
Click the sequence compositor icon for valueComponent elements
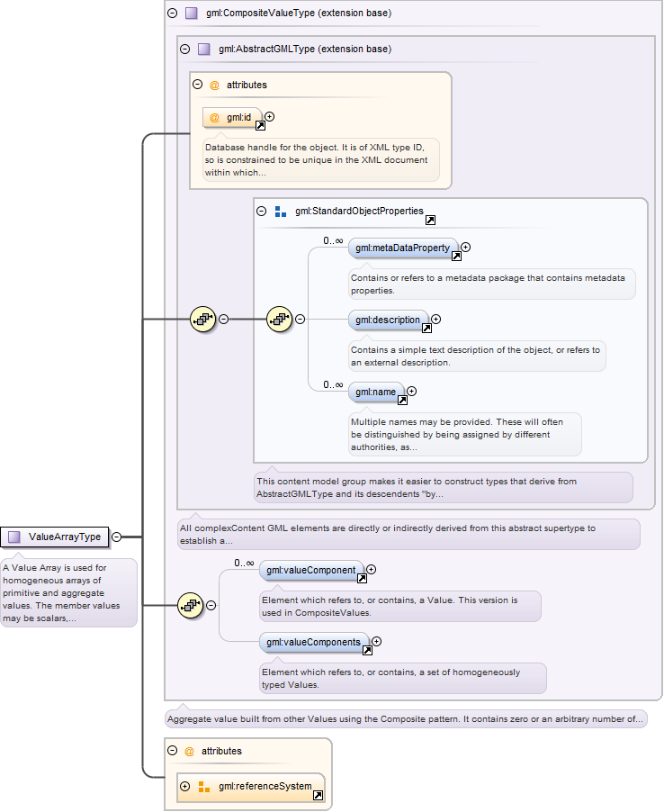(190, 605)
